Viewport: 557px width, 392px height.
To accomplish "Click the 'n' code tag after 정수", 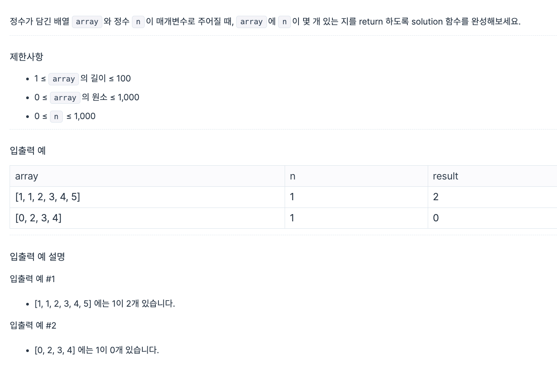I will tap(138, 22).
